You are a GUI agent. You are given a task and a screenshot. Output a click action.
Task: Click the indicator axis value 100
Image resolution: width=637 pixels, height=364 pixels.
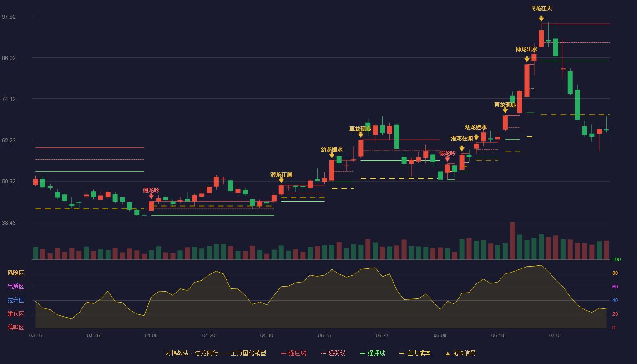(x=617, y=260)
